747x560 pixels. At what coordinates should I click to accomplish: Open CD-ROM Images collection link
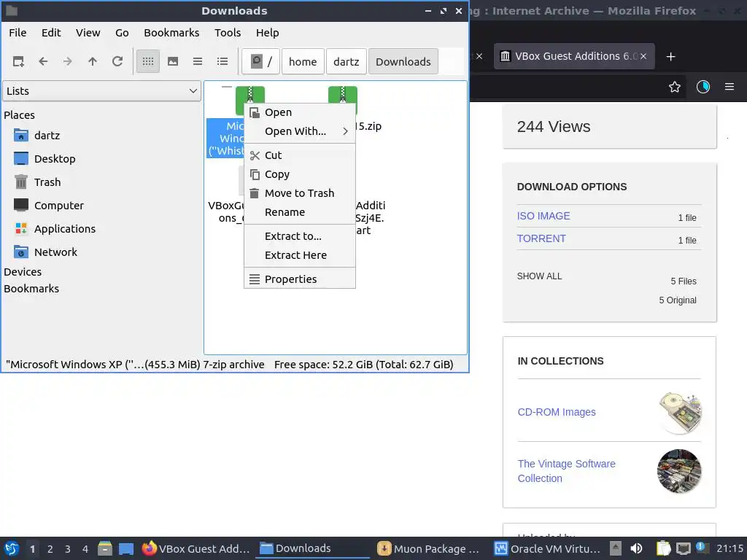(x=557, y=413)
